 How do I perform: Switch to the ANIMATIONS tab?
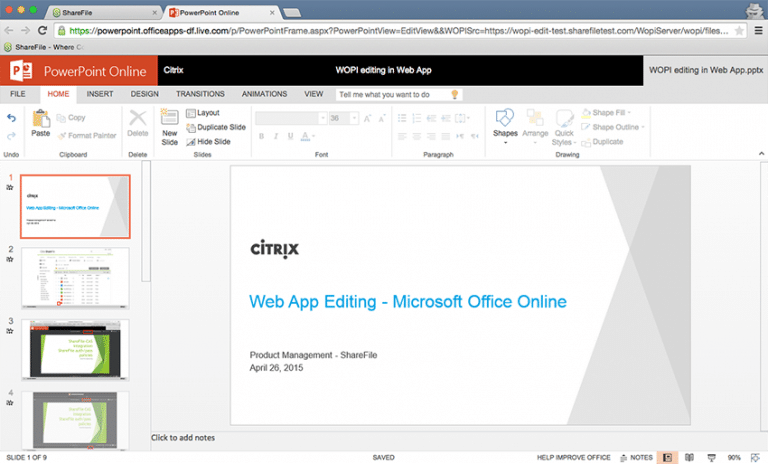click(x=264, y=94)
